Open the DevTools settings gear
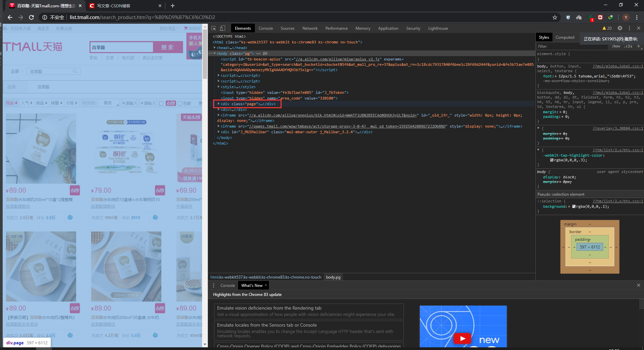This screenshot has width=644, height=350. click(620, 28)
